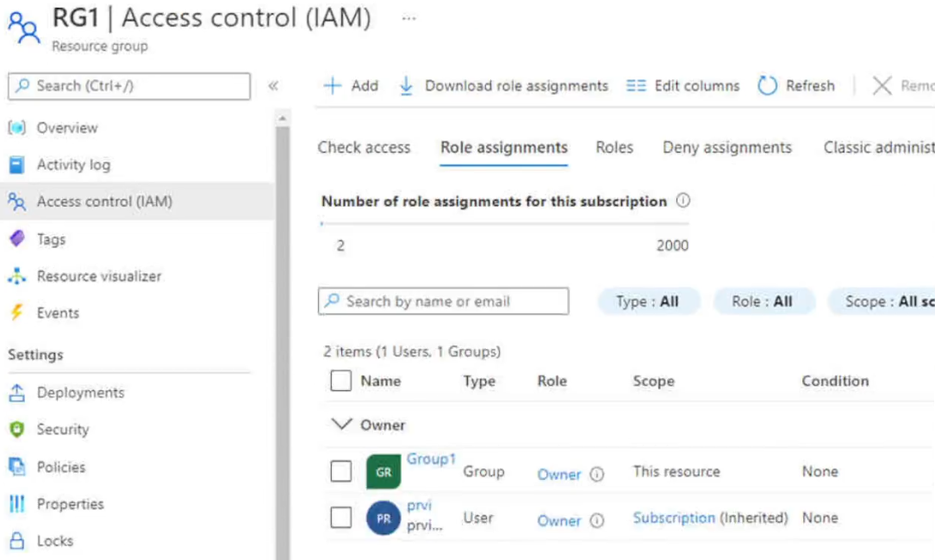Viewport: 935px width, 560px height.
Task: Open the Type : All filter
Action: 648,302
